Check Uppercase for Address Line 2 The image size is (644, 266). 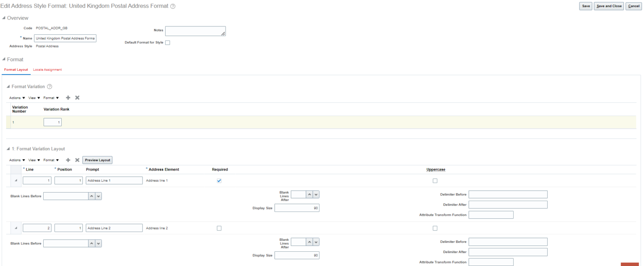pos(435,228)
